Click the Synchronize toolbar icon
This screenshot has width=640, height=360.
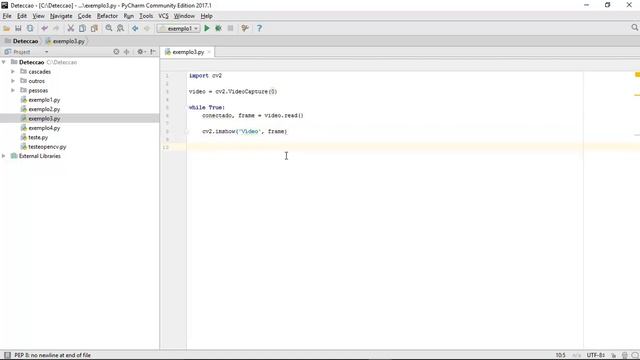(x=30, y=28)
